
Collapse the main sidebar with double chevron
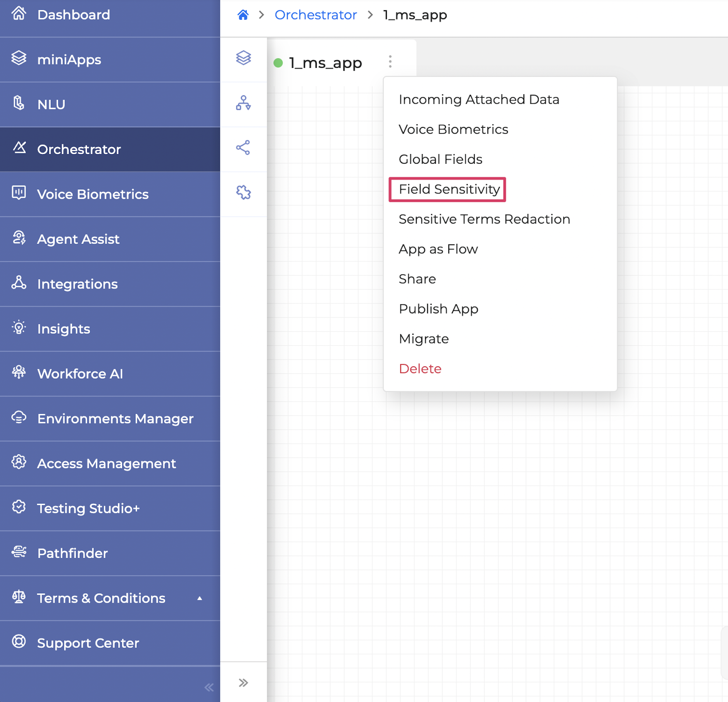pyautogui.click(x=209, y=687)
